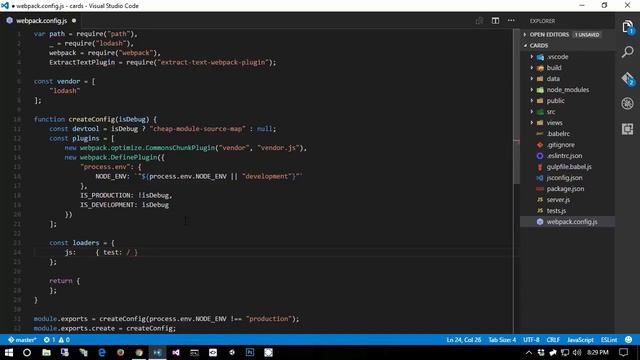Click the 'return' keyword on line 27

(60, 281)
